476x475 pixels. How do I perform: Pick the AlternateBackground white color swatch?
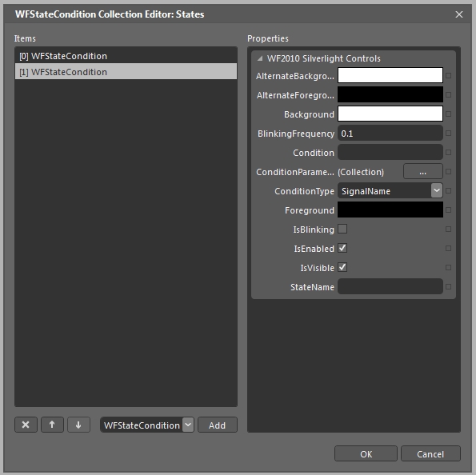pyautogui.click(x=390, y=75)
